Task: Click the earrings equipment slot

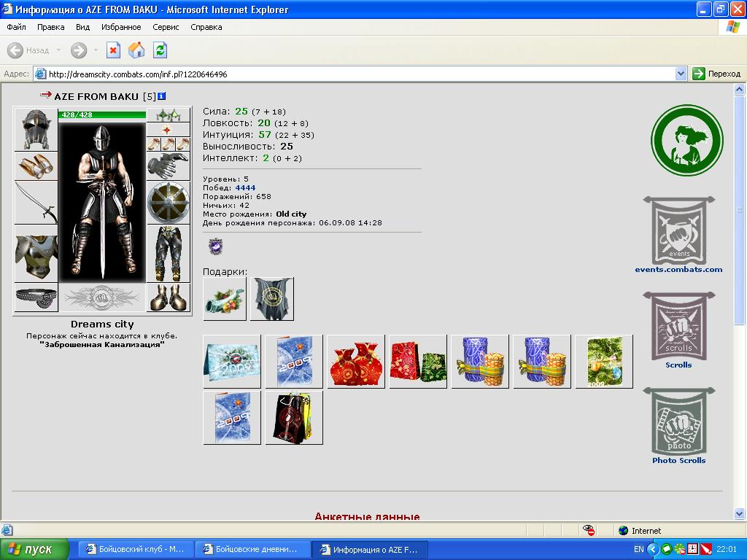Action: pyautogui.click(x=169, y=114)
